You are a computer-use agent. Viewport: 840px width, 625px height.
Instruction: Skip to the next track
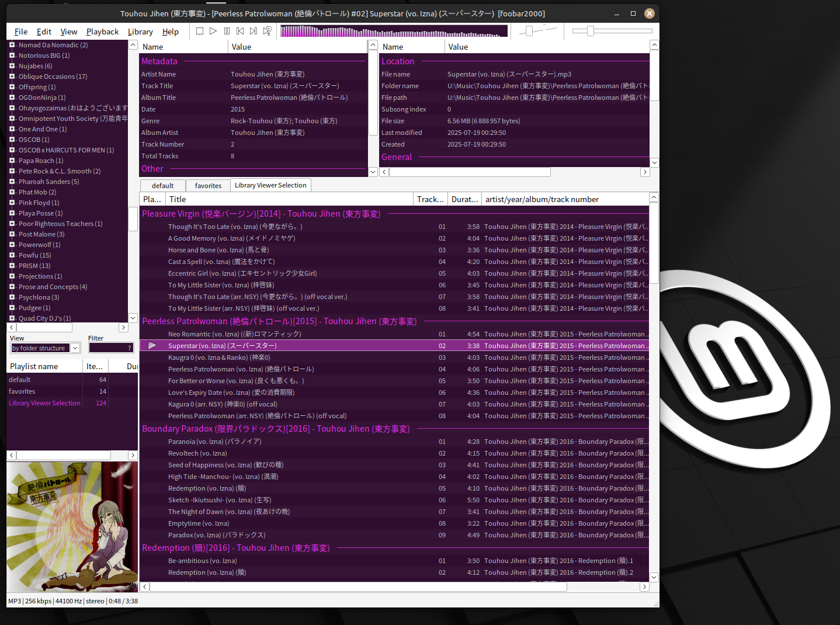tap(254, 31)
